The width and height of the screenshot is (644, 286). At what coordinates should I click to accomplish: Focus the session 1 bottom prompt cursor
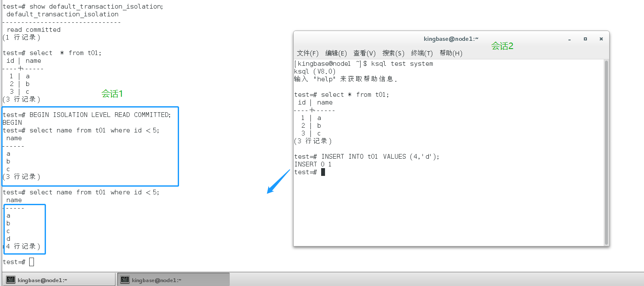pos(31,262)
